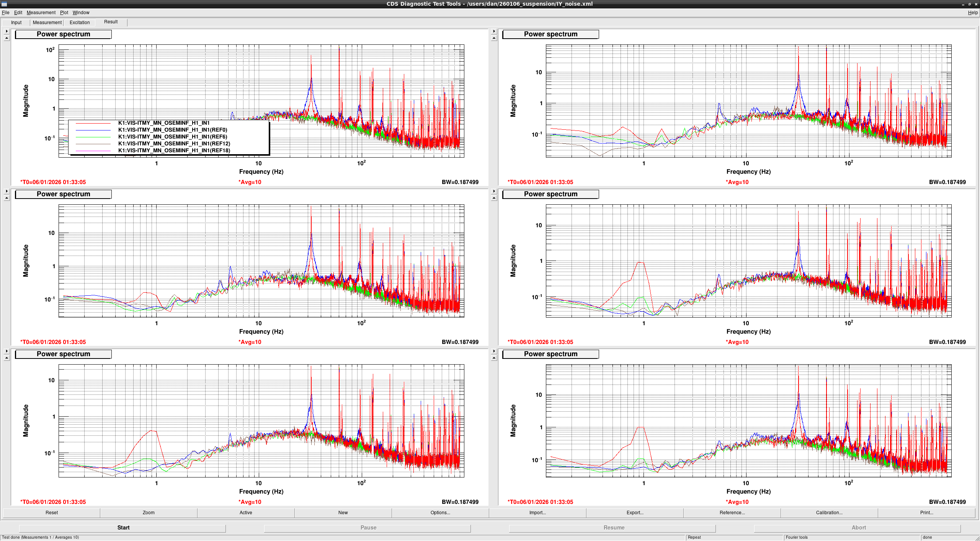Image resolution: width=980 pixels, height=541 pixels.
Task: Click the Active button
Action: click(x=246, y=513)
